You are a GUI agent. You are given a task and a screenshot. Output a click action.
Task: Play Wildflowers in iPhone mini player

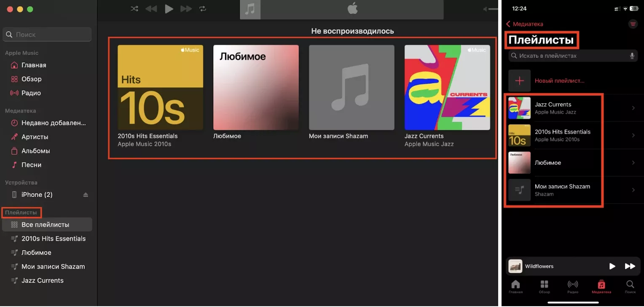(612, 266)
